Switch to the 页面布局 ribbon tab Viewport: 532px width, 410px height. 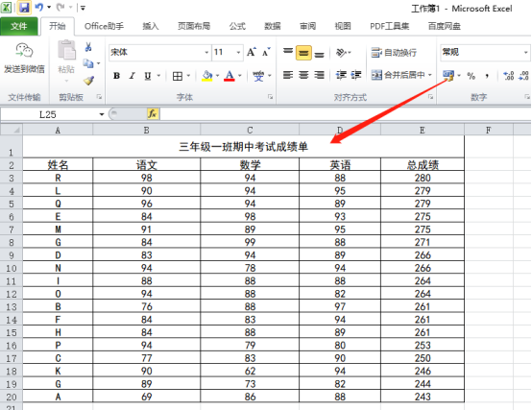click(x=194, y=26)
